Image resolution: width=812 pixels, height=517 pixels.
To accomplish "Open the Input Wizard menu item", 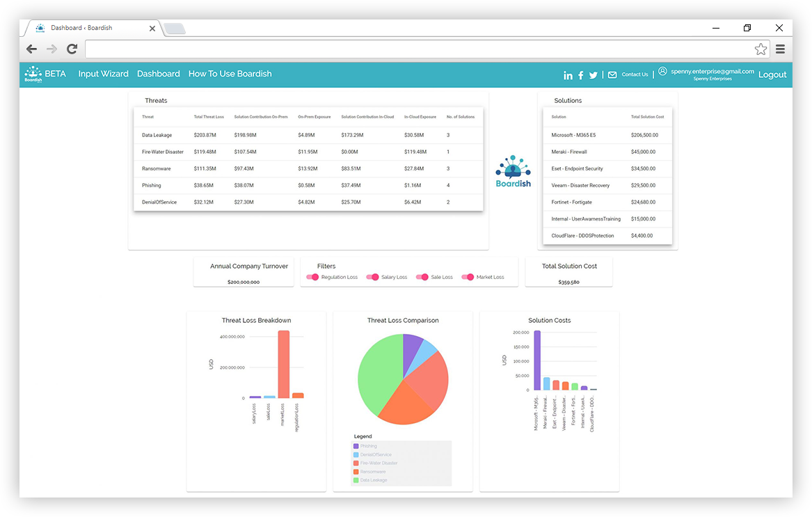I will (103, 74).
